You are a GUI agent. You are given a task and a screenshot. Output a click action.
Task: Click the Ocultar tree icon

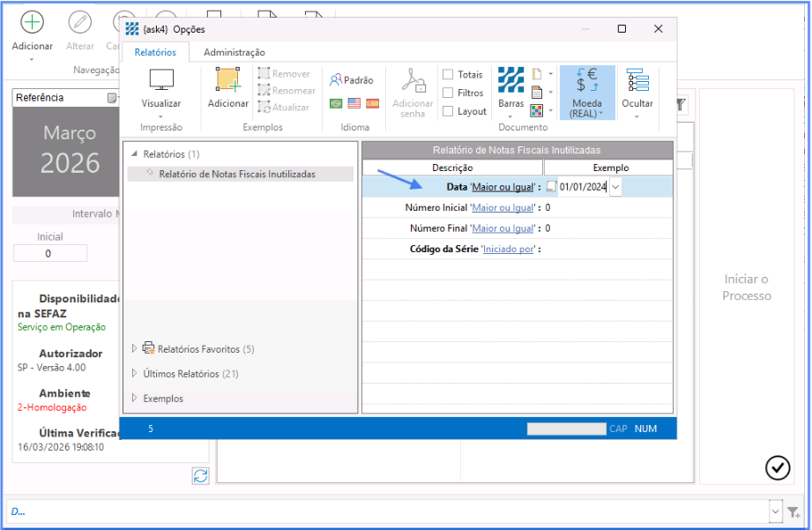(637, 80)
